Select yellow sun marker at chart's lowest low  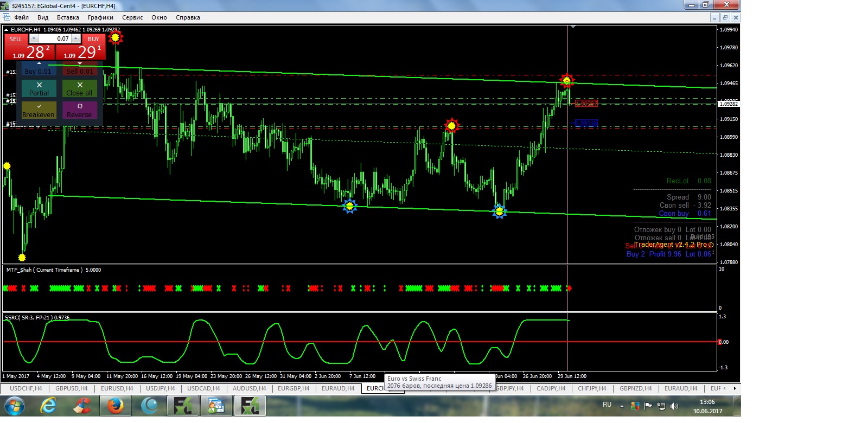click(22, 257)
